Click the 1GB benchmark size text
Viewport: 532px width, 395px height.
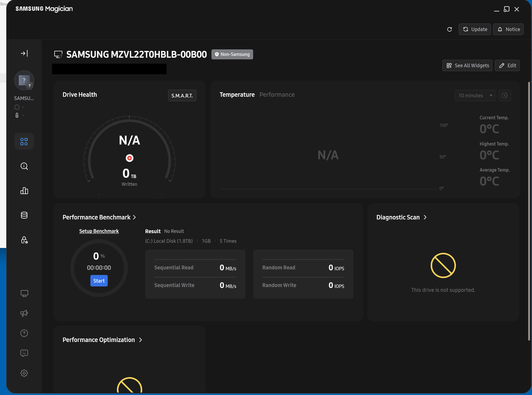pos(206,241)
